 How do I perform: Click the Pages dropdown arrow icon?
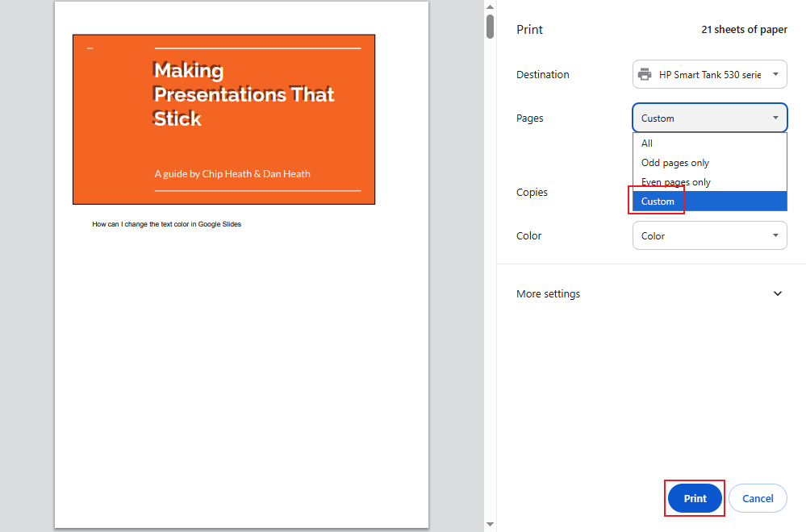(x=777, y=118)
